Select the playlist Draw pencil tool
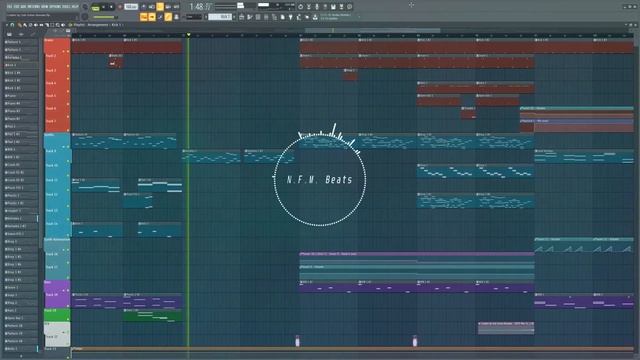This screenshot has width=640, height=360. [x=20, y=25]
